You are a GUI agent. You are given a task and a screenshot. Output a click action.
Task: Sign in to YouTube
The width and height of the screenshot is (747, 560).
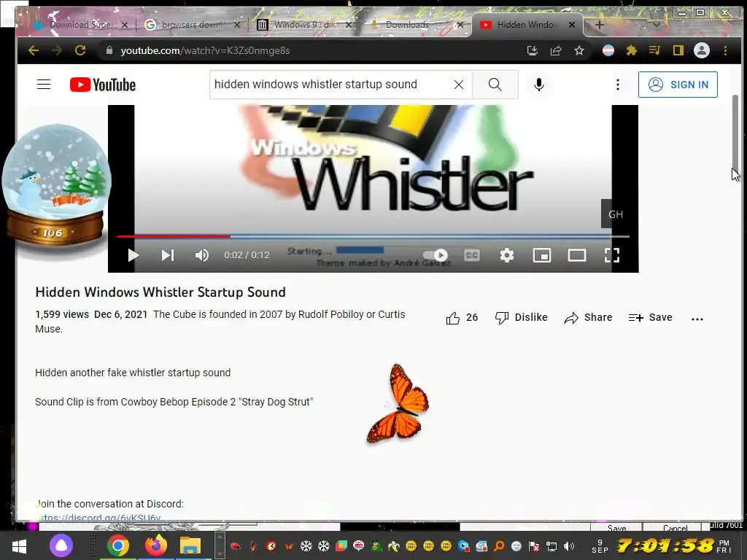pyautogui.click(x=678, y=85)
